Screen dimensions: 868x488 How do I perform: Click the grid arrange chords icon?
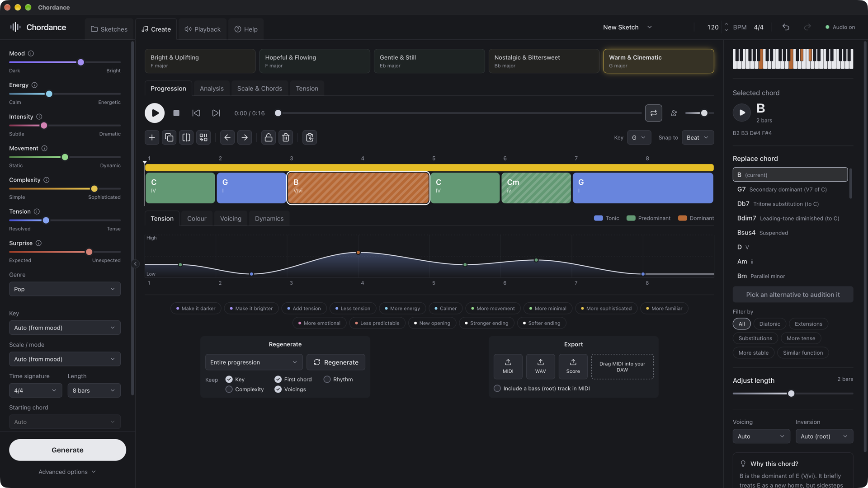[x=203, y=137]
